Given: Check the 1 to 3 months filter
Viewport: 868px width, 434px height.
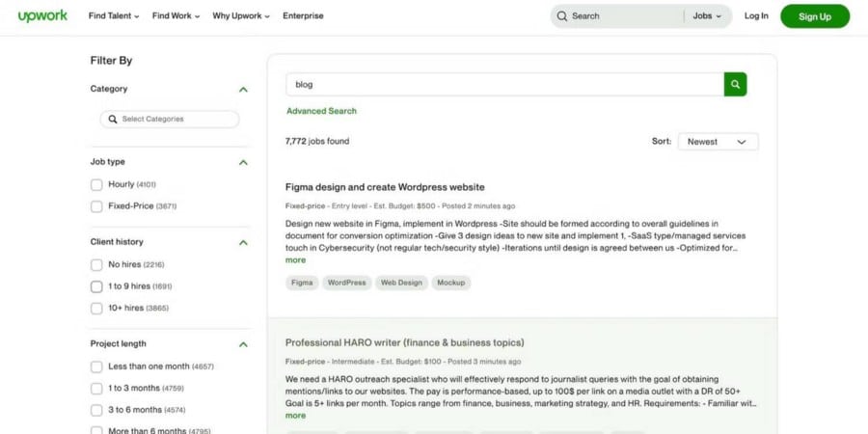Looking at the screenshot, I should click(96, 389).
